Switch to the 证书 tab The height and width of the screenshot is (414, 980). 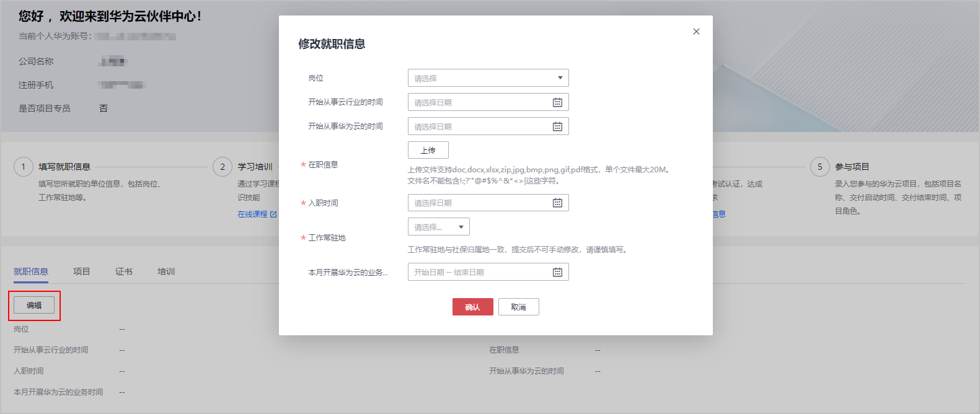pos(124,271)
